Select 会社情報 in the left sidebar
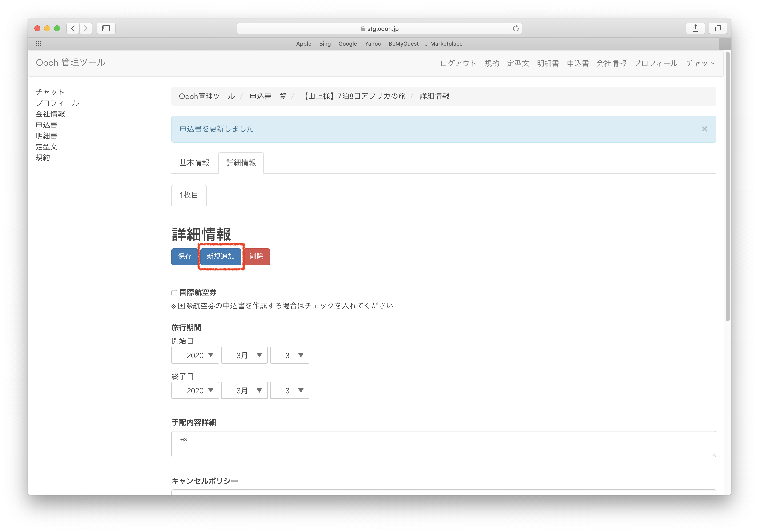 pos(50,114)
